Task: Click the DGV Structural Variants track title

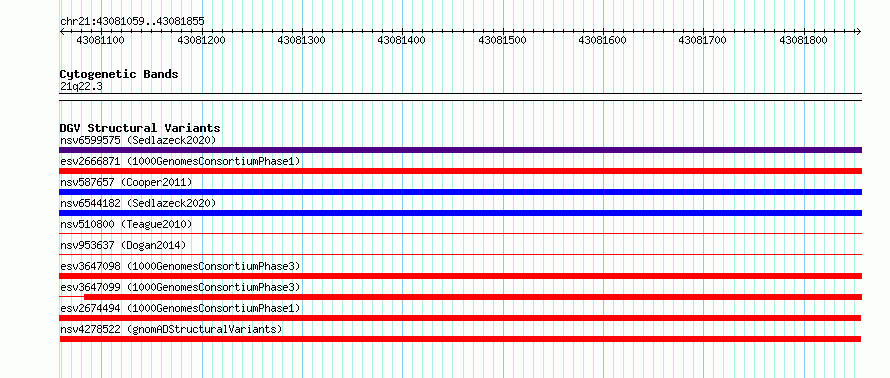Action: (140, 128)
